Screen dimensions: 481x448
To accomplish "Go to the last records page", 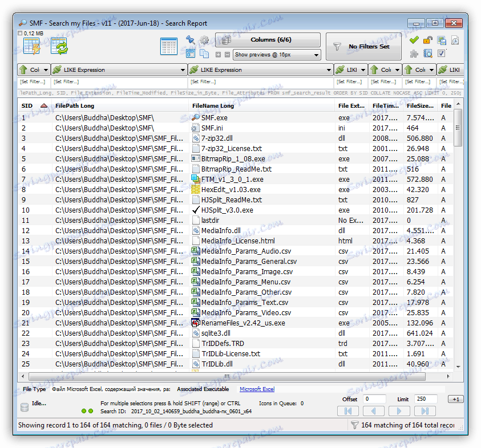I will (425, 411).
